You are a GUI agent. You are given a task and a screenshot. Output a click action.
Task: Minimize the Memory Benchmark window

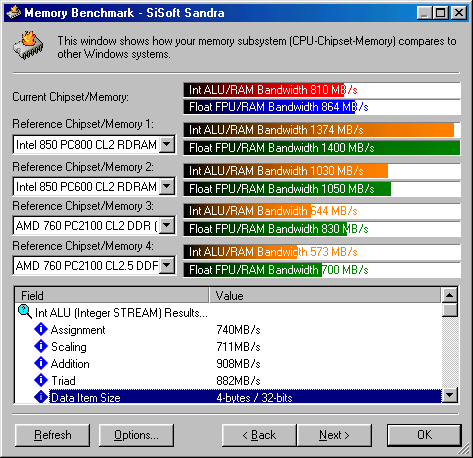click(425, 13)
